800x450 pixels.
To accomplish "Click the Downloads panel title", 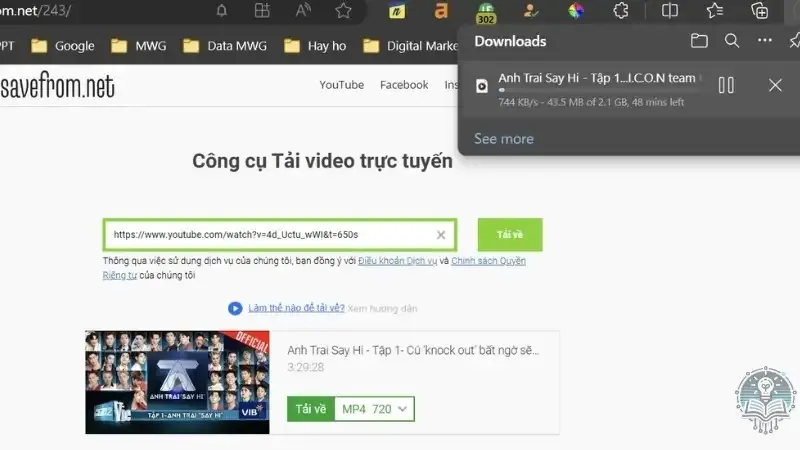I will pos(510,41).
